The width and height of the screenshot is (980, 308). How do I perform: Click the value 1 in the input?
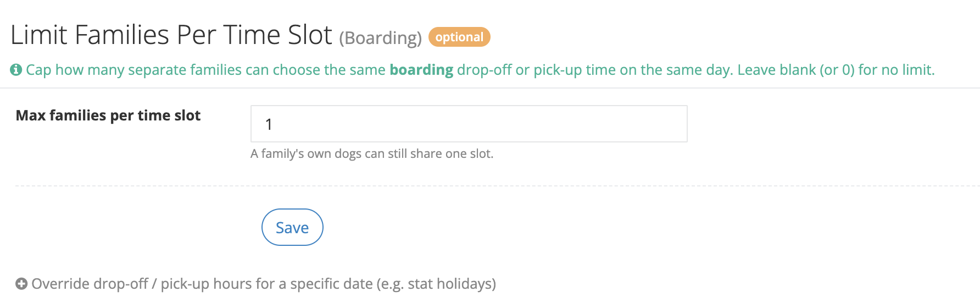(269, 124)
